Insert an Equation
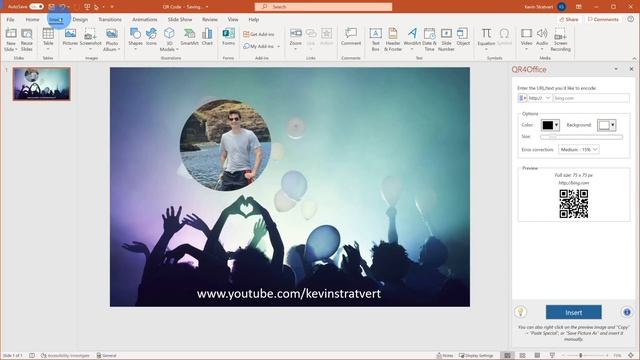The image size is (640, 360). 486,39
